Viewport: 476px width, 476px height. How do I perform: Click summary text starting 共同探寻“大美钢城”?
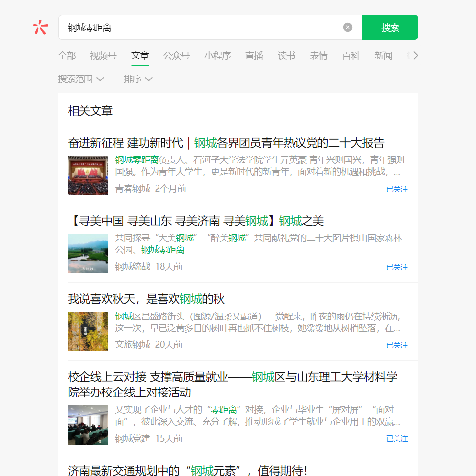(259, 244)
